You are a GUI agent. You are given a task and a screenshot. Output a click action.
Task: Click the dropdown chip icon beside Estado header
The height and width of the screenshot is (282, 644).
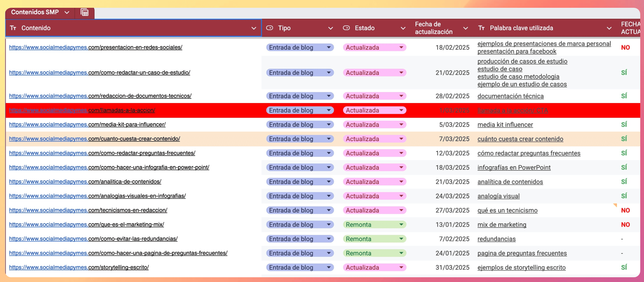click(x=346, y=28)
